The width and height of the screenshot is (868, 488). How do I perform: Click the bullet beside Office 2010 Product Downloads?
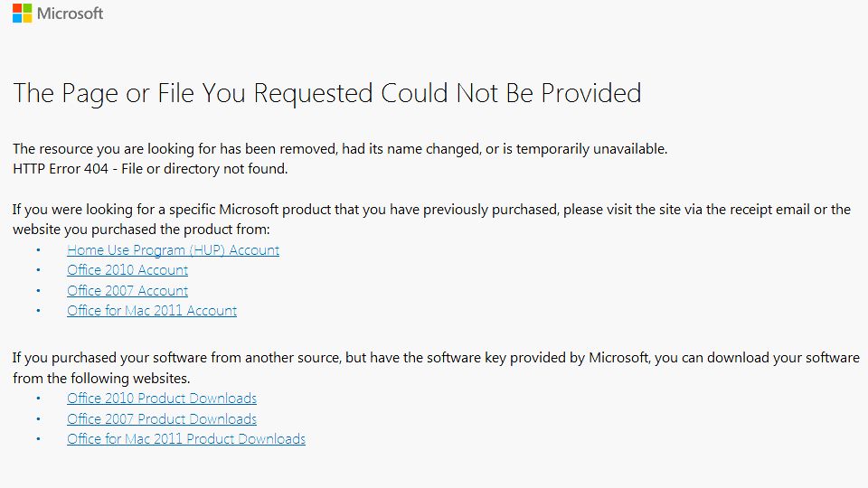[x=39, y=399]
